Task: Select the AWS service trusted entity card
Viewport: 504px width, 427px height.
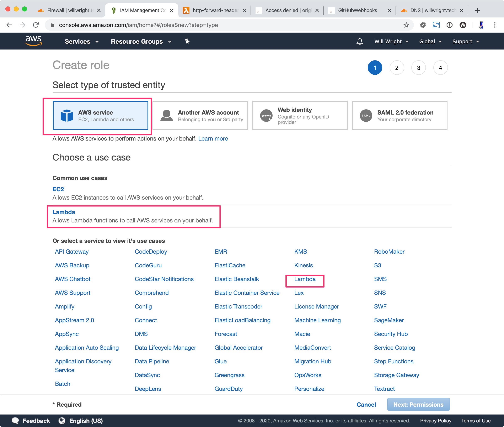Action: coord(100,115)
